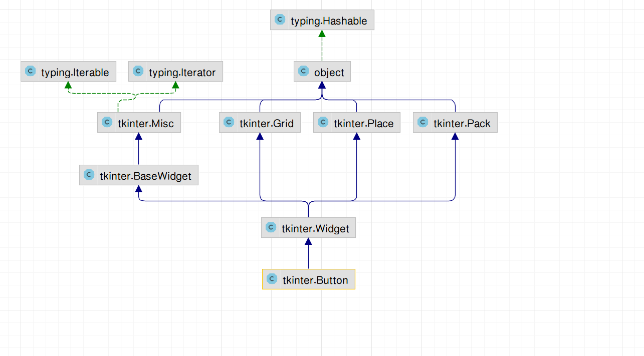Viewport: 644px width, 356px height.
Task: Click the class icon of tkinter.BaseWidget node
Action: pos(89,175)
